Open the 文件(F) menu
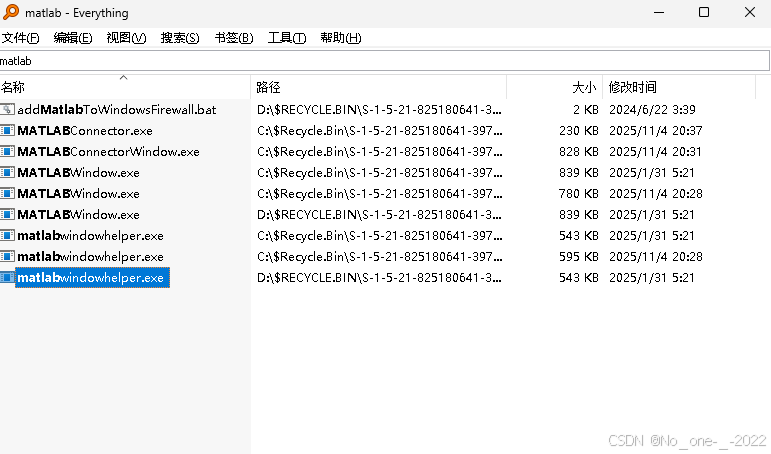 (x=20, y=38)
